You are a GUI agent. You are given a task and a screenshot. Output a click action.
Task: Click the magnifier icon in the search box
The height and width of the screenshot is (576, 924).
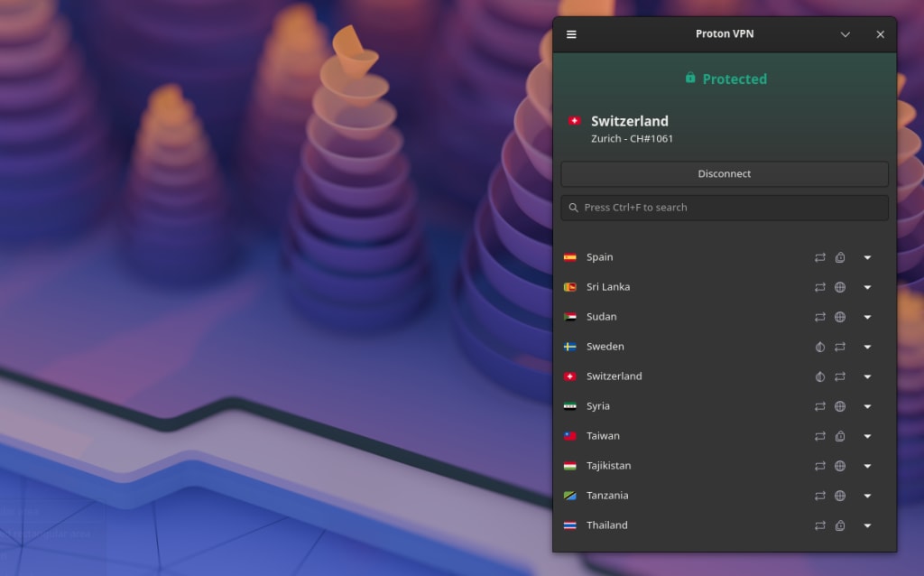(x=573, y=208)
